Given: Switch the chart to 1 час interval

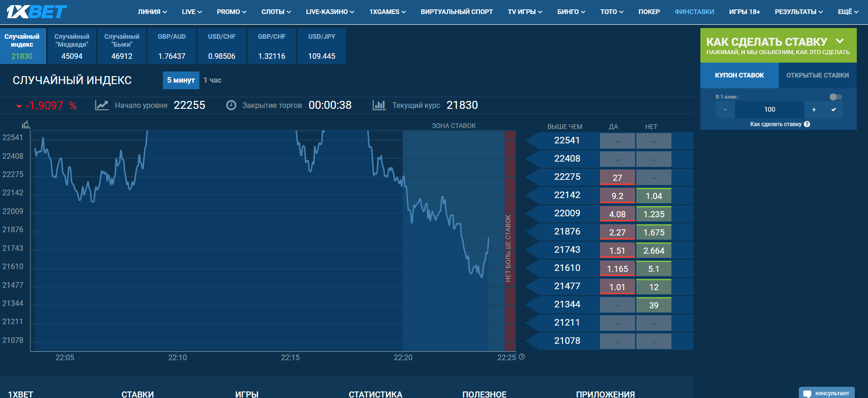Looking at the screenshot, I should click(x=212, y=80).
